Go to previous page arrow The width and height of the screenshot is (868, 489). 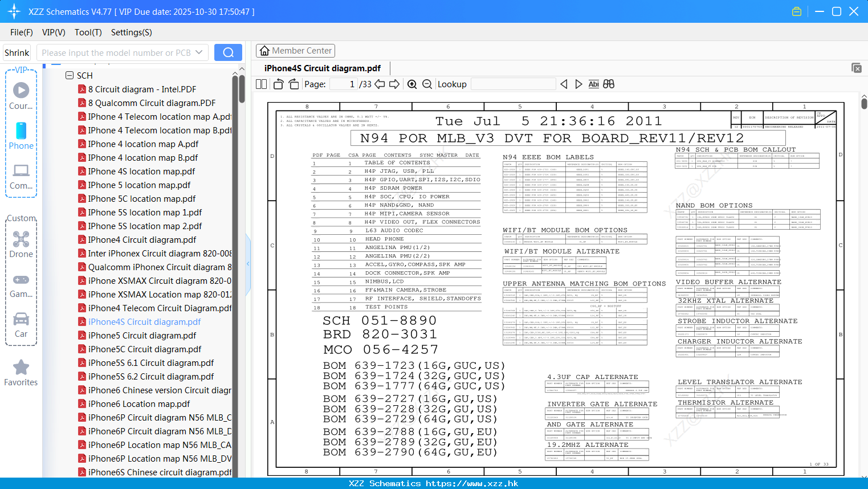380,84
